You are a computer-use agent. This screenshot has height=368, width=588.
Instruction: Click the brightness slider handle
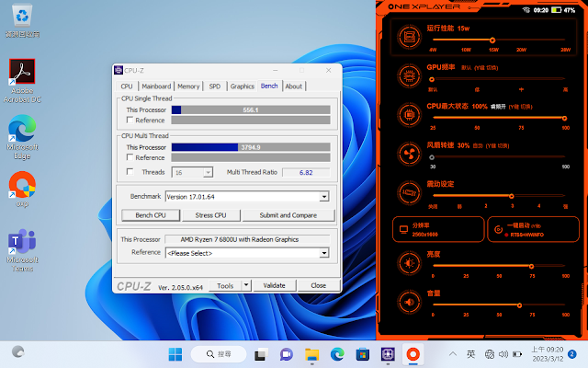pyautogui.click(x=531, y=266)
